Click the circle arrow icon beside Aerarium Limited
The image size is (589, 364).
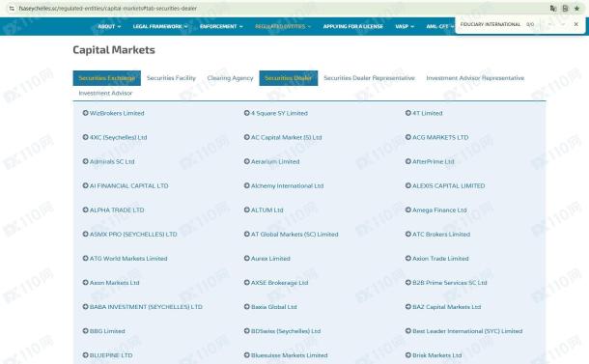click(247, 161)
